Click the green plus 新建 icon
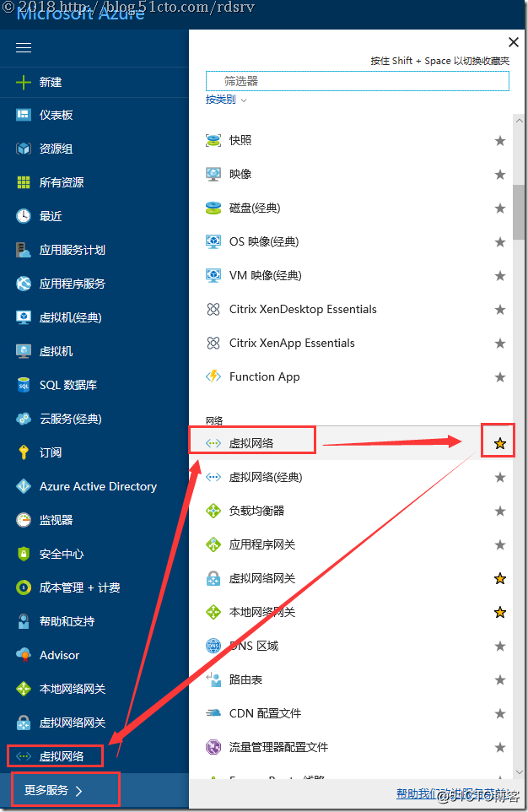Screen dimensions: 528x812 click(x=24, y=82)
